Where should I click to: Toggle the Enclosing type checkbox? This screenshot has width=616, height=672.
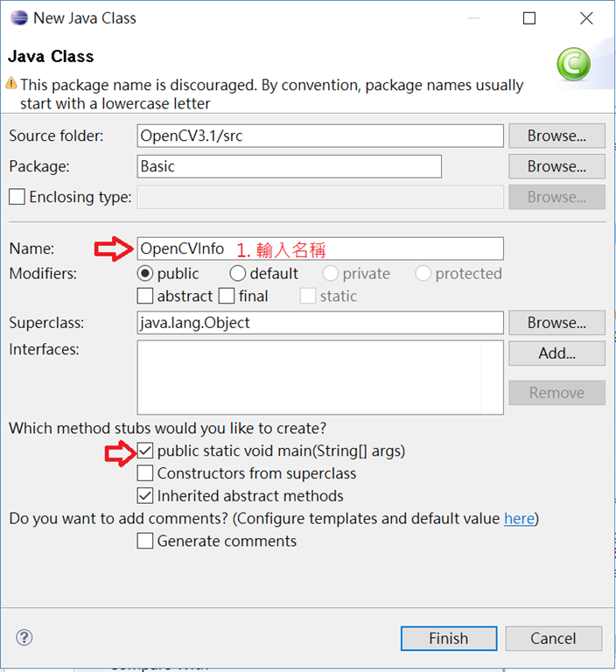point(17,197)
